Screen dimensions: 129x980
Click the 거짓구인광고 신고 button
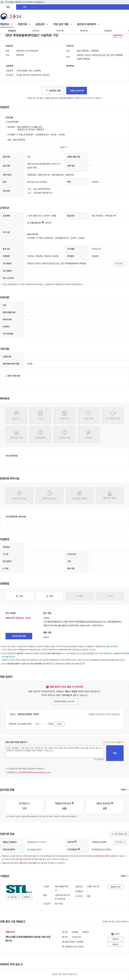pos(119,834)
